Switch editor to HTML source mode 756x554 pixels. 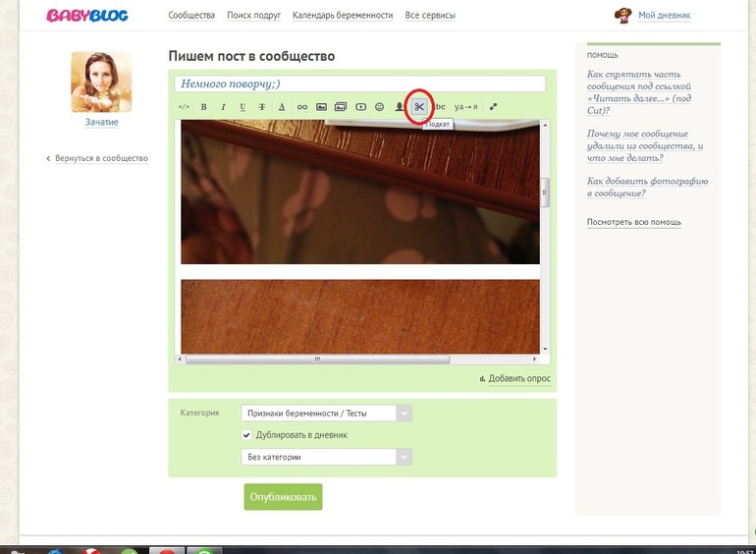(x=184, y=107)
